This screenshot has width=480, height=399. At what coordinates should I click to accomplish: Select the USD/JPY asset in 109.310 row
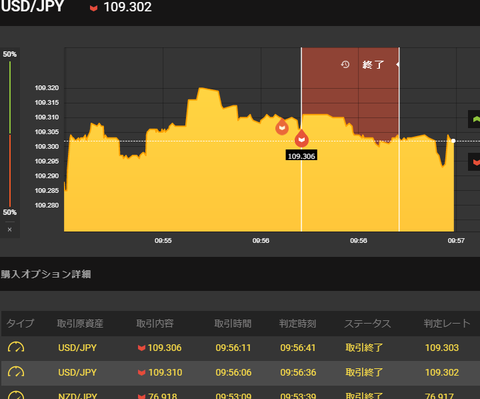pyautogui.click(x=77, y=372)
